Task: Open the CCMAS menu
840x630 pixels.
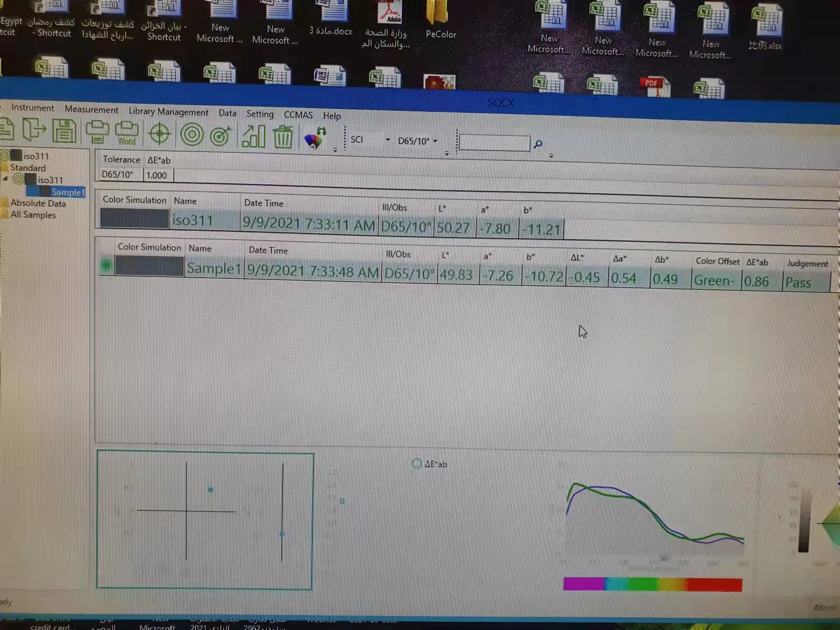Action: [298, 115]
